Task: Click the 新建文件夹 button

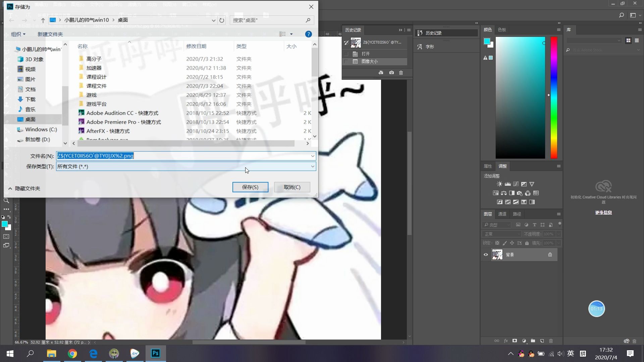Action: coord(50,34)
